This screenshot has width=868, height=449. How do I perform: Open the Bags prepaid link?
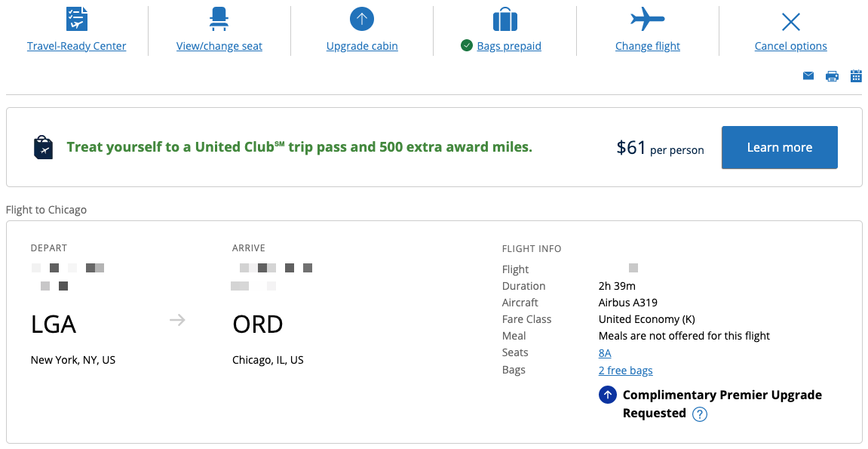pyautogui.click(x=509, y=46)
